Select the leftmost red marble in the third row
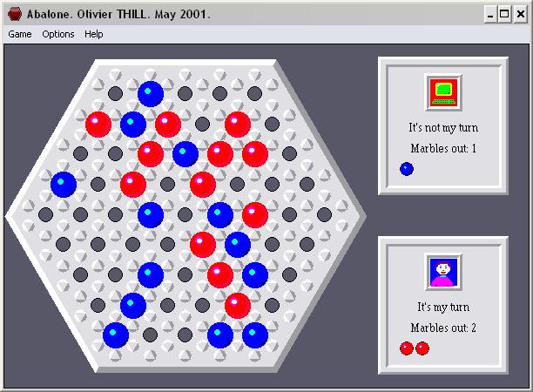Image resolution: width=533 pixels, height=392 pixels. (151, 154)
